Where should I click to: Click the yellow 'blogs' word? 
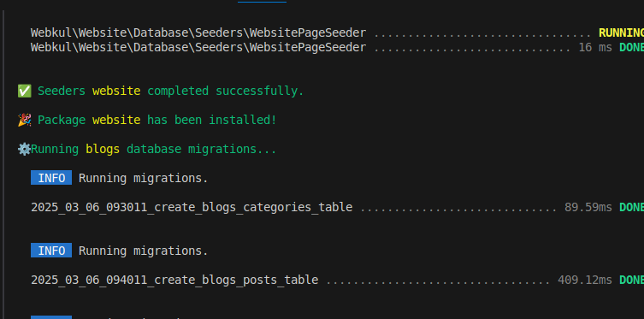[x=103, y=149]
